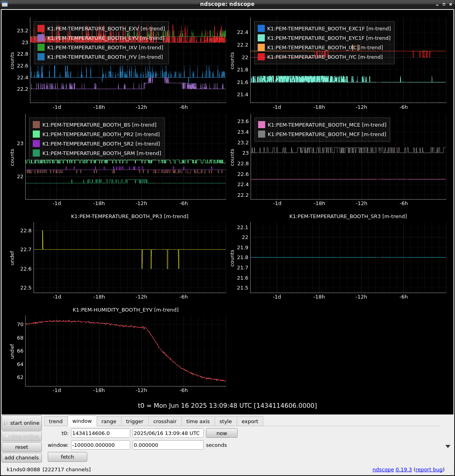Follow the report bug link
This screenshot has height=476, width=455.
pyautogui.click(x=429, y=469)
